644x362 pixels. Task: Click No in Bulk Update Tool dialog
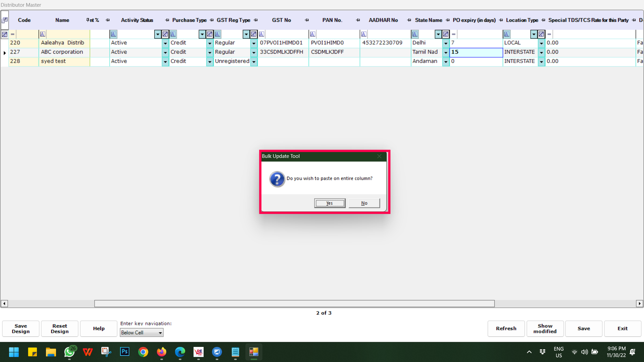[364, 203]
